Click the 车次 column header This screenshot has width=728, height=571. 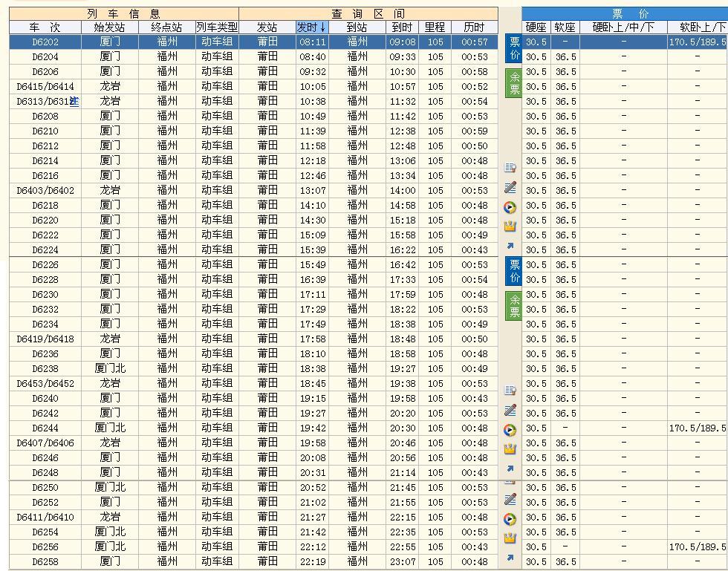coord(45,27)
